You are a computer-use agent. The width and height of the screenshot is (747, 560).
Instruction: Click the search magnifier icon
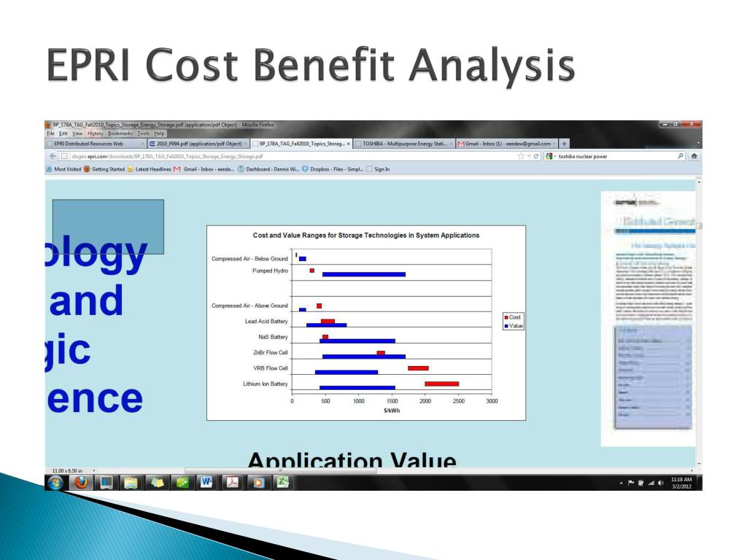(x=681, y=156)
